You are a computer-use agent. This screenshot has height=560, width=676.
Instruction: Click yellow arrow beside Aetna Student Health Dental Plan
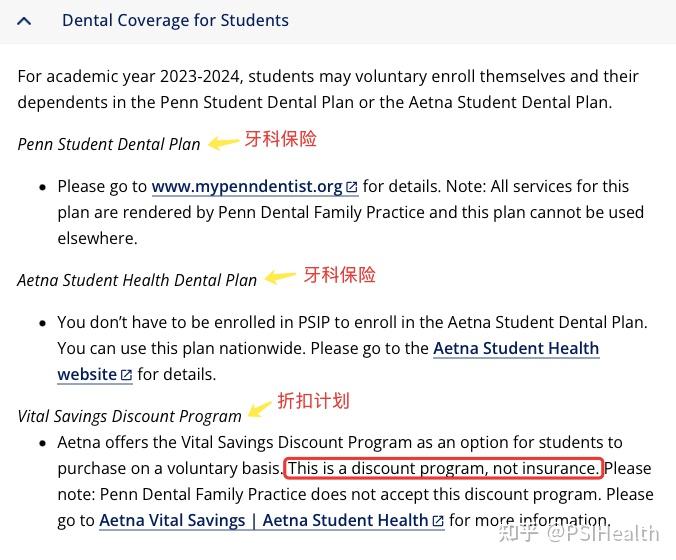click(278, 277)
